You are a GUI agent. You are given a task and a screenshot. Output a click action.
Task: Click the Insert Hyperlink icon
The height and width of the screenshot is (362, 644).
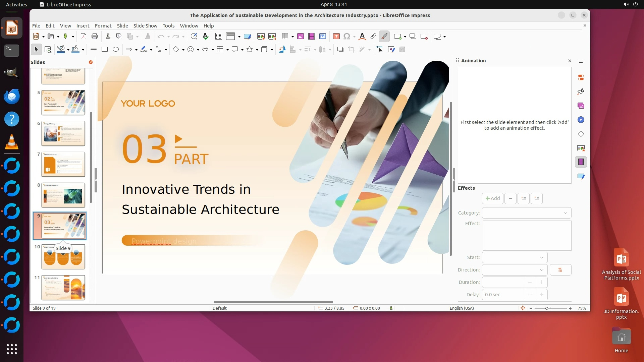(373, 37)
